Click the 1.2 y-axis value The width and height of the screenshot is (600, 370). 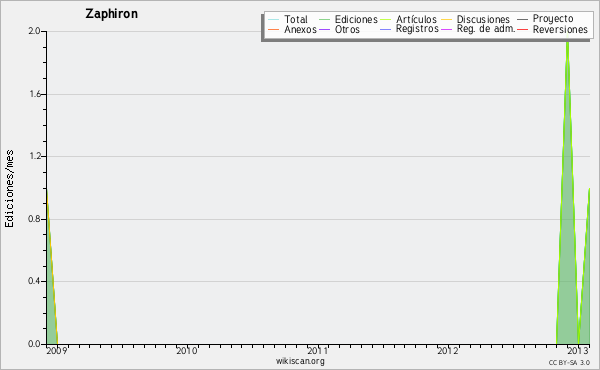(35, 156)
